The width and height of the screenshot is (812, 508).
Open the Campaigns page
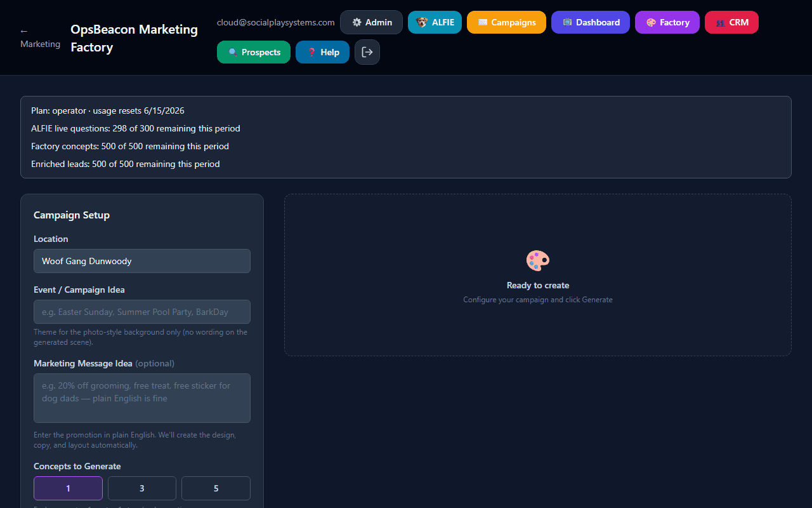(506, 22)
